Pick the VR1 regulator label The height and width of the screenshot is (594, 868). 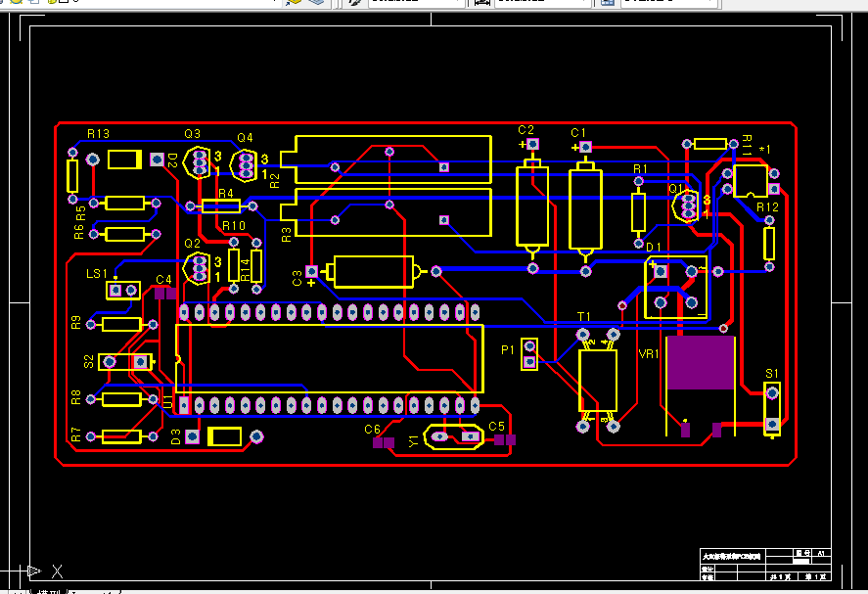648,354
